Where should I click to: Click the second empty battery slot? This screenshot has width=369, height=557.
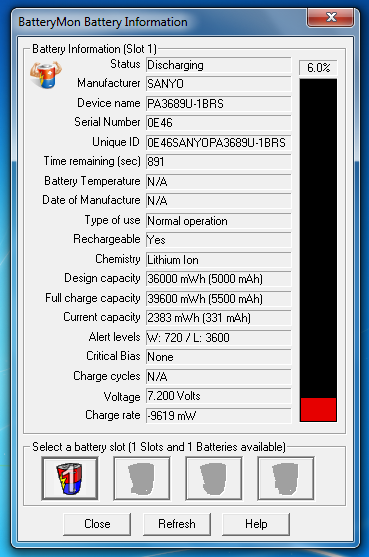(x=142, y=478)
